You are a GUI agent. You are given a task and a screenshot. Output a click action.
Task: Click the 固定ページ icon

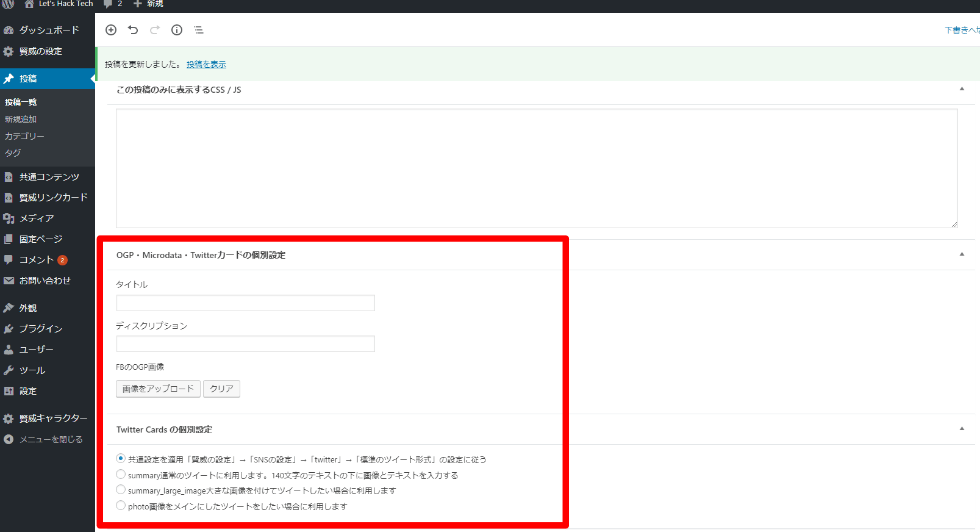(9, 239)
